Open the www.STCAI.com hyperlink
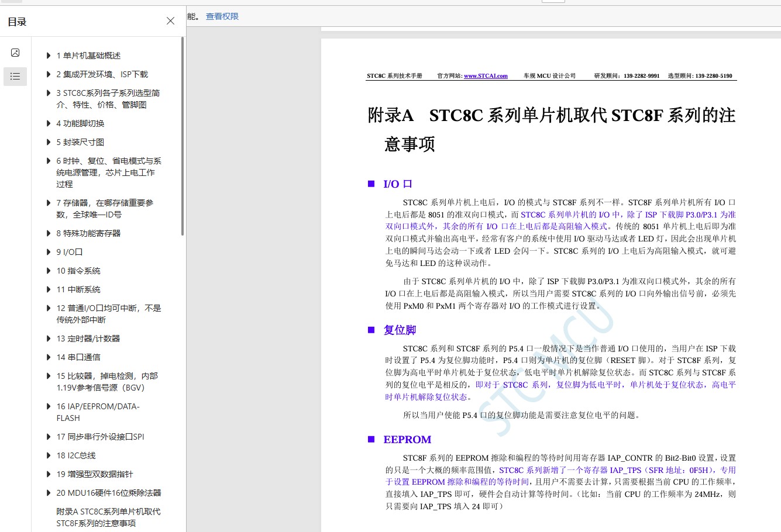781x532 pixels. point(486,75)
